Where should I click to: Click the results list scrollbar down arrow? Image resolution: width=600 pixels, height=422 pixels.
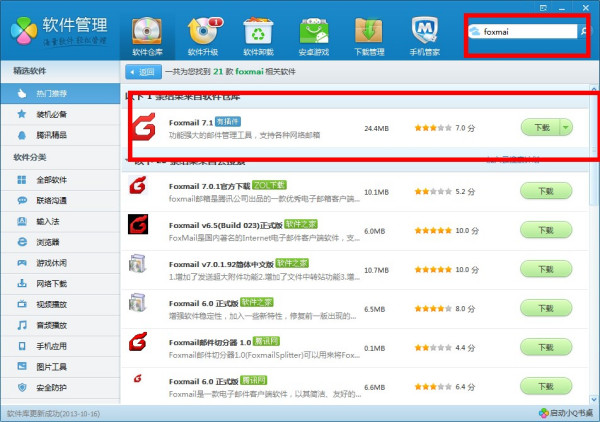tap(594, 400)
